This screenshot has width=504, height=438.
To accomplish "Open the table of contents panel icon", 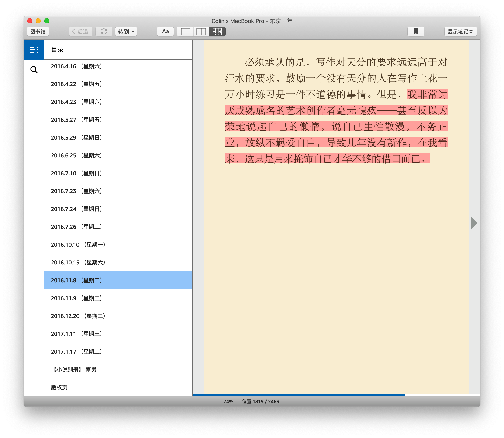I will (34, 50).
